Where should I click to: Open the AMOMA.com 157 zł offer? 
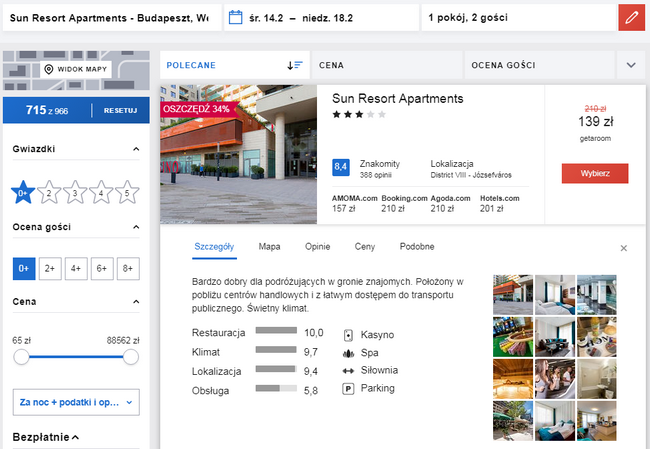(x=354, y=204)
